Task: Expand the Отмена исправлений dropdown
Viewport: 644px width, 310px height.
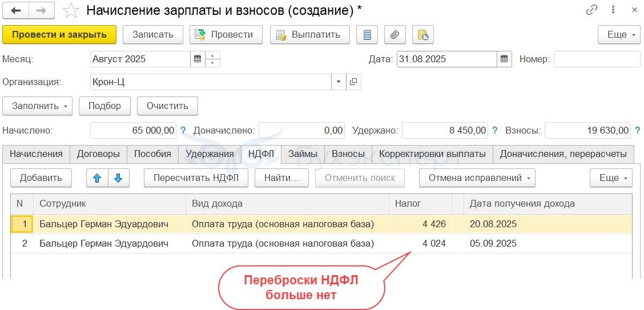Action: coord(477,178)
